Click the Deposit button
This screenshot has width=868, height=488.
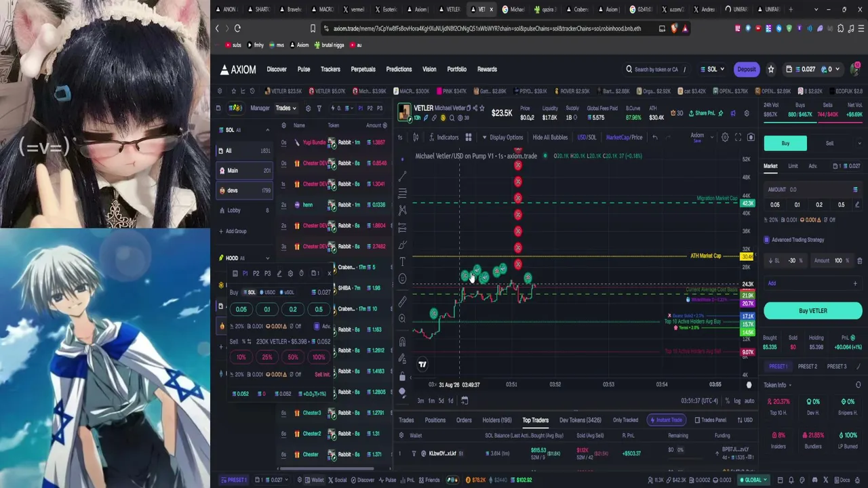coord(747,69)
